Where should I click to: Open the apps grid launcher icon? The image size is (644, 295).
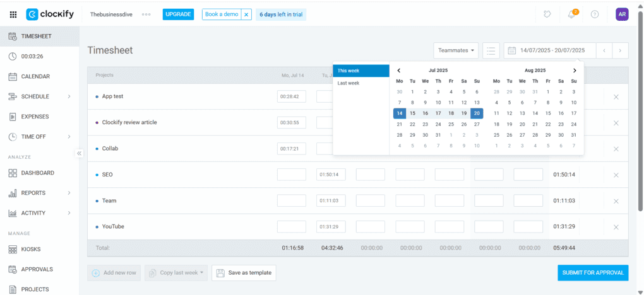pos(13,14)
